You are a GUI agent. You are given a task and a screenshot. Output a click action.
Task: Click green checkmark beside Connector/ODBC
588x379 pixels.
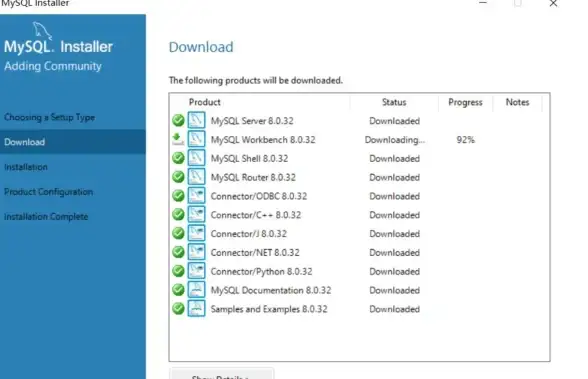coord(178,196)
